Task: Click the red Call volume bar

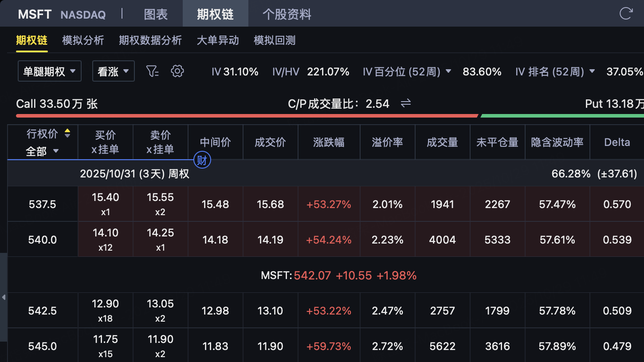Action: tap(247, 116)
